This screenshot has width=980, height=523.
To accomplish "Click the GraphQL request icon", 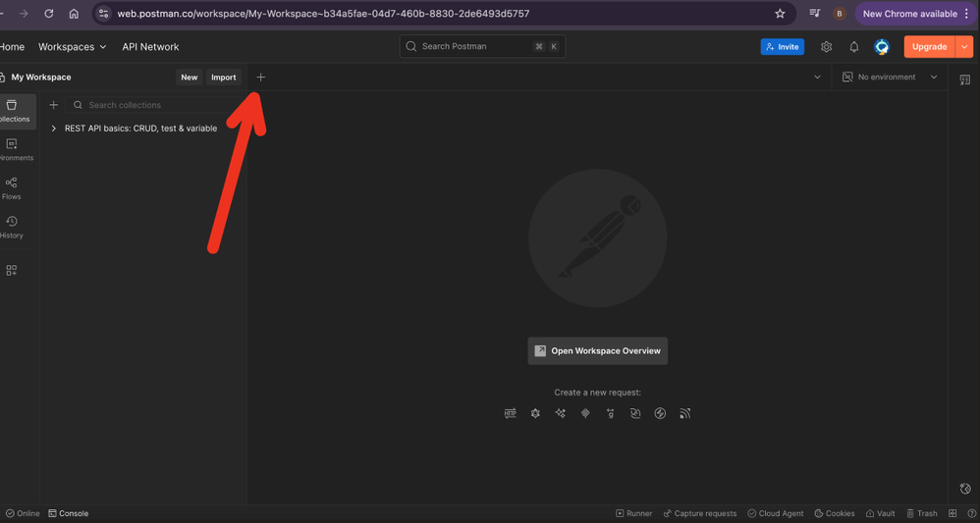I will (x=535, y=413).
